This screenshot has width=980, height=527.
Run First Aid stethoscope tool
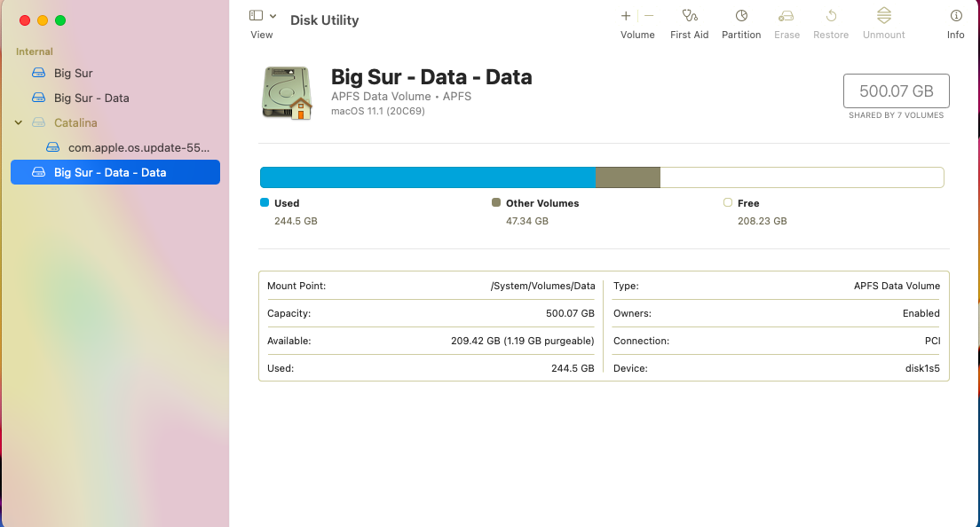click(x=690, y=16)
